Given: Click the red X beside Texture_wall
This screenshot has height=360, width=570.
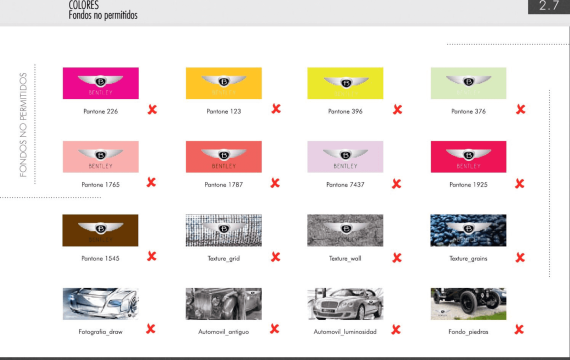Looking at the screenshot, I should [397, 258].
